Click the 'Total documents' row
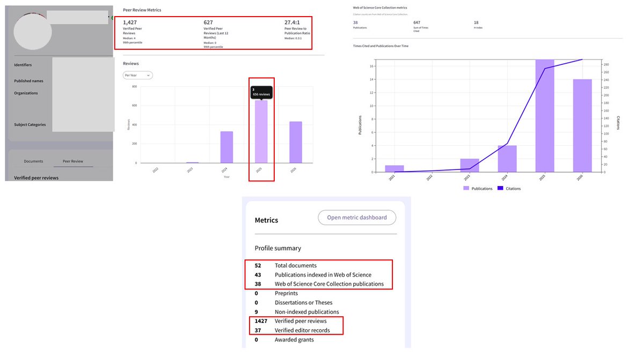The image size is (644, 362). click(286, 265)
